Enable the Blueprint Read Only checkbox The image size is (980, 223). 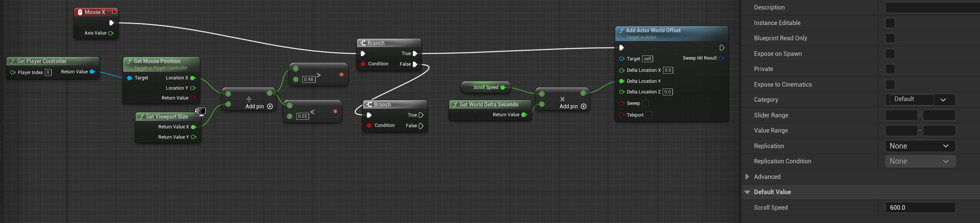coord(890,38)
